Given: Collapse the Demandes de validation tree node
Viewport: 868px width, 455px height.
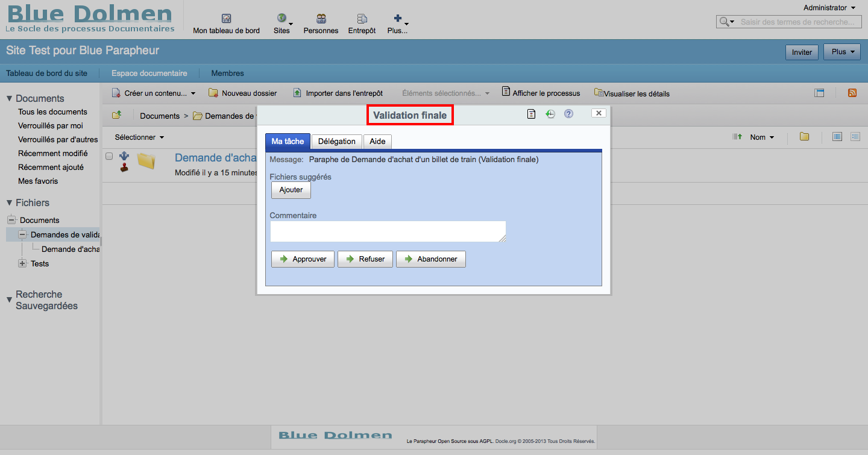Looking at the screenshot, I should point(22,234).
